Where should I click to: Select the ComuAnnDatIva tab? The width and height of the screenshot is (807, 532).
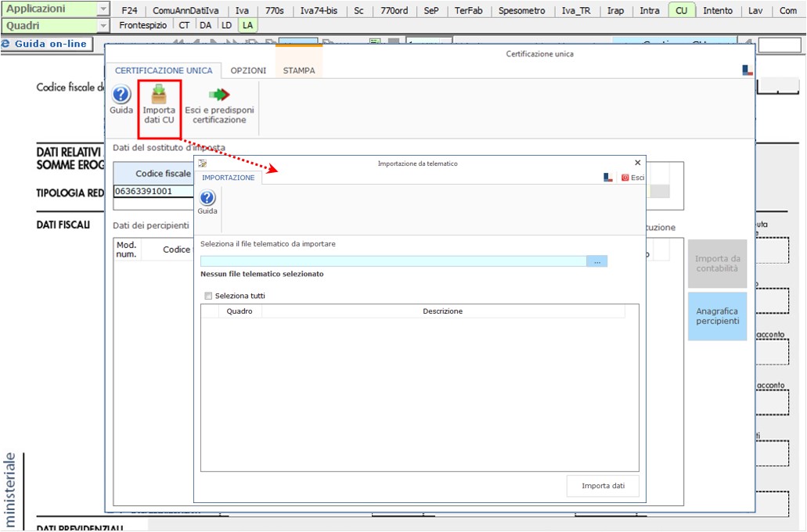[186, 10]
